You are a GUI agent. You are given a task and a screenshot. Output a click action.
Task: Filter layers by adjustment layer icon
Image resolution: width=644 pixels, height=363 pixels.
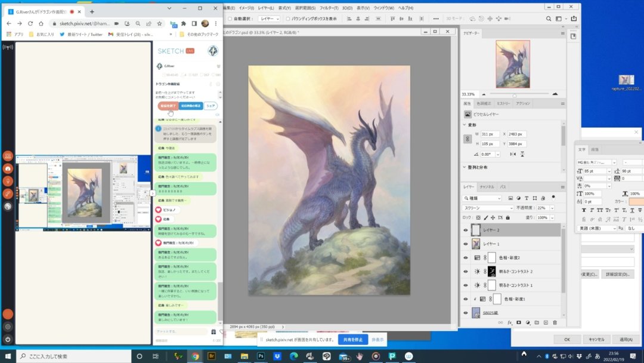point(518,198)
